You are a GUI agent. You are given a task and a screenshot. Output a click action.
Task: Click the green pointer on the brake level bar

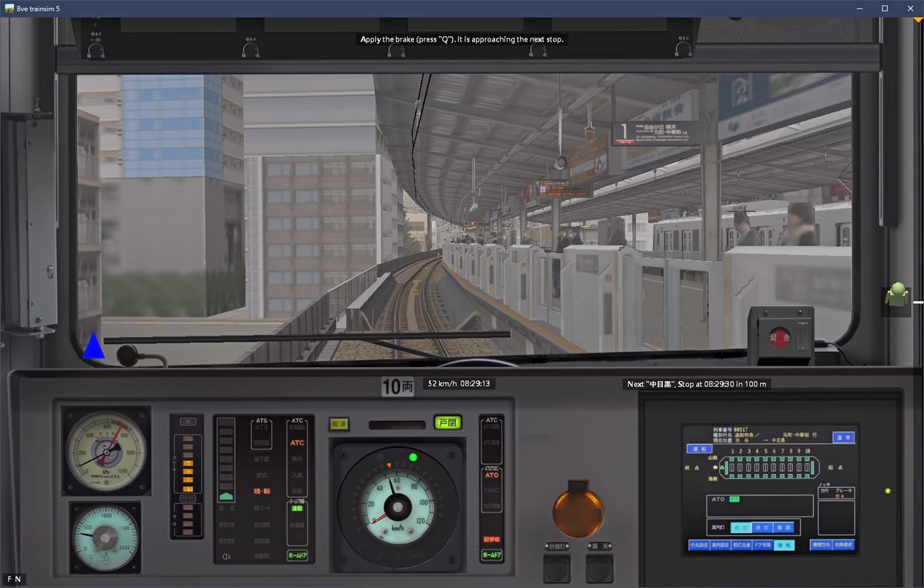pyautogui.click(x=226, y=496)
